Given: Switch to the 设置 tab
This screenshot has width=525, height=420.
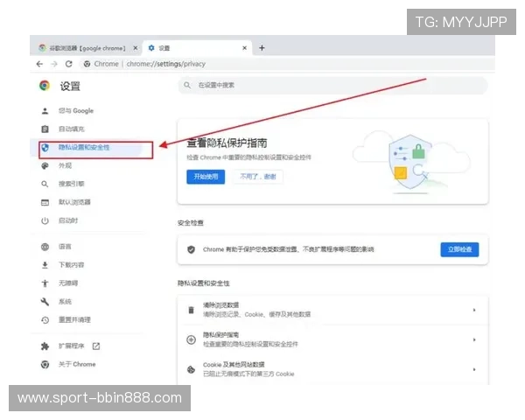Looking at the screenshot, I should pos(198,48).
